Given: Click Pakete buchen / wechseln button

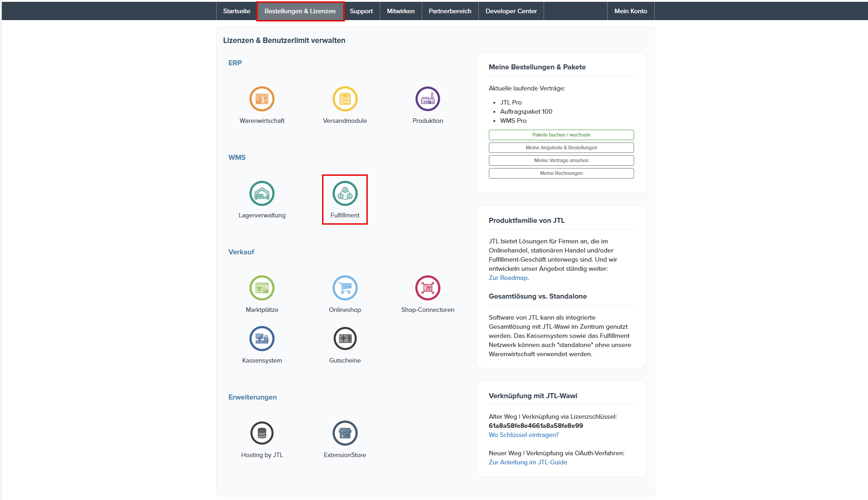Looking at the screenshot, I should coord(561,135).
